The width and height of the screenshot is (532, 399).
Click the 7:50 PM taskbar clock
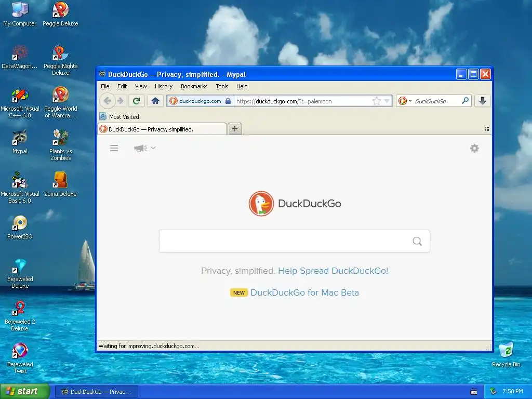(x=512, y=392)
